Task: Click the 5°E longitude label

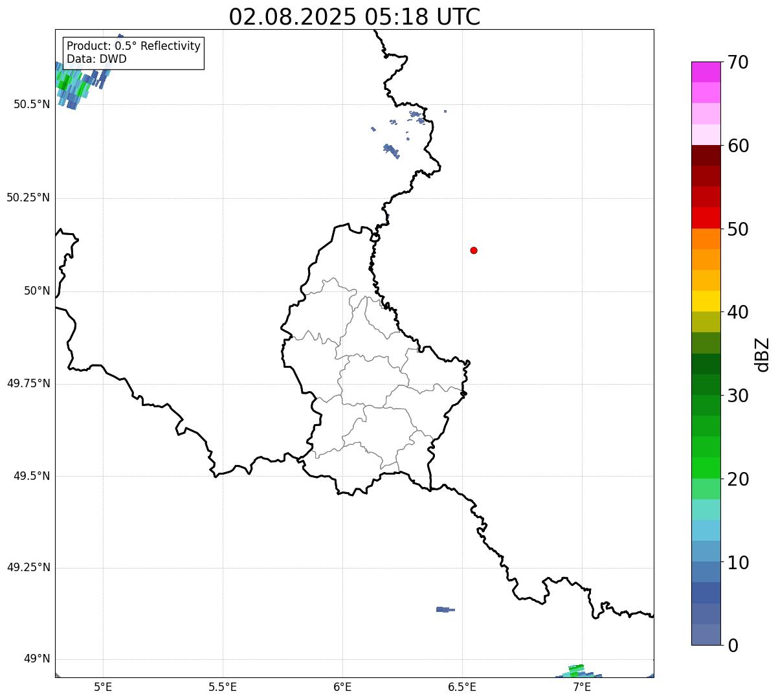Action: click(103, 686)
